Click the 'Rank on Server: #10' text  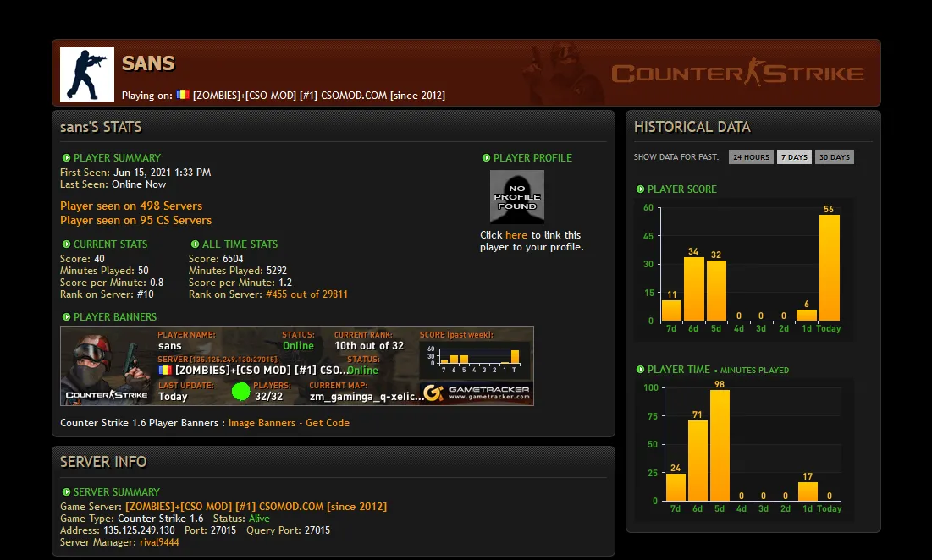tap(107, 294)
